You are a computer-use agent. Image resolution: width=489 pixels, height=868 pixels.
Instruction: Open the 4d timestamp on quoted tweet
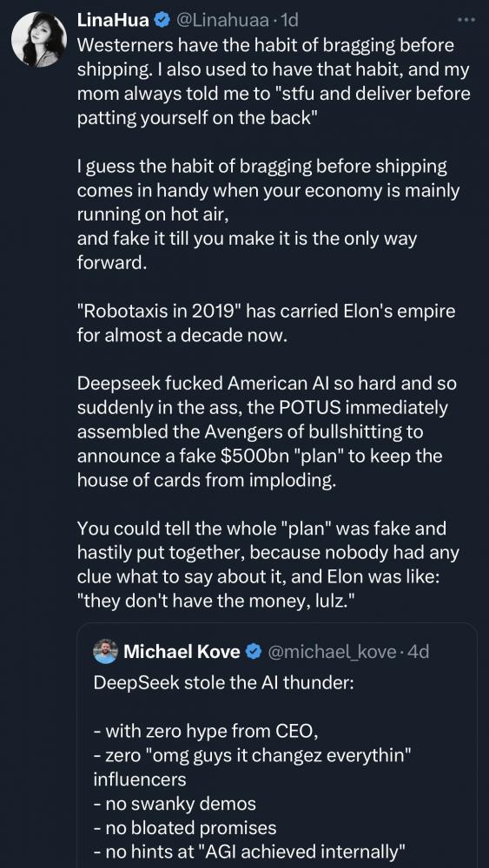tap(418, 652)
